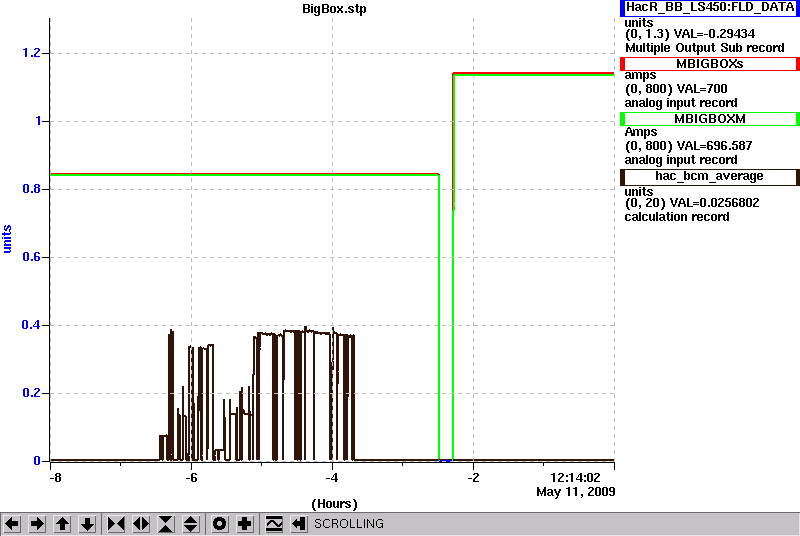Click the 12:14:02 timestamp on the axis
The width and height of the screenshot is (800, 536).
click(x=575, y=478)
